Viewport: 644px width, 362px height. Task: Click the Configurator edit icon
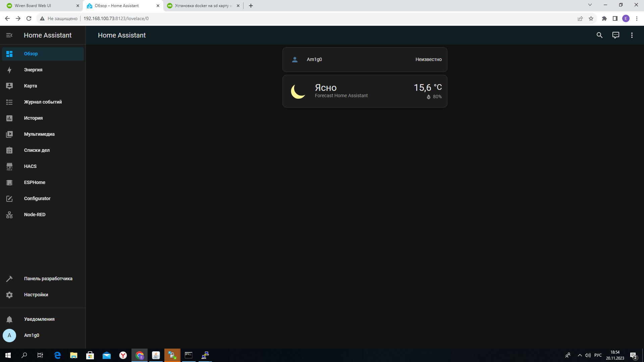9,198
